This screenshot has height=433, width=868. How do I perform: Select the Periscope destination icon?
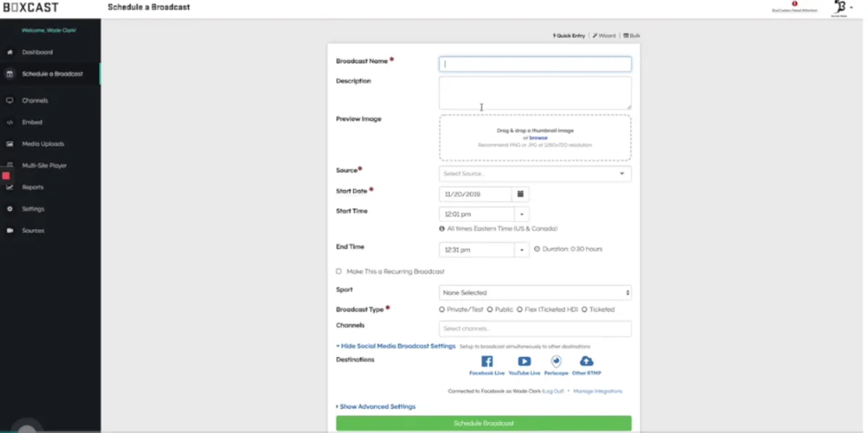556,361
